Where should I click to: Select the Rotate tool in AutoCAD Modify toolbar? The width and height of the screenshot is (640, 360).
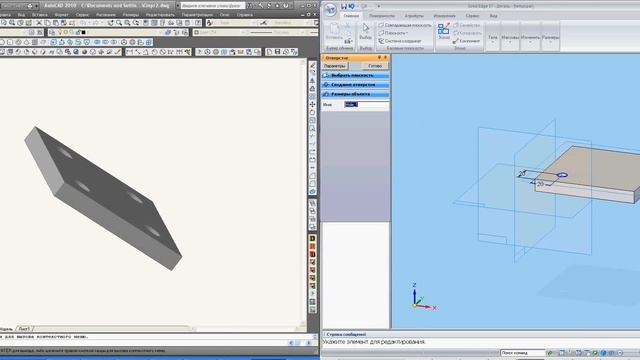pyautogui.click(x=313, y=113)
